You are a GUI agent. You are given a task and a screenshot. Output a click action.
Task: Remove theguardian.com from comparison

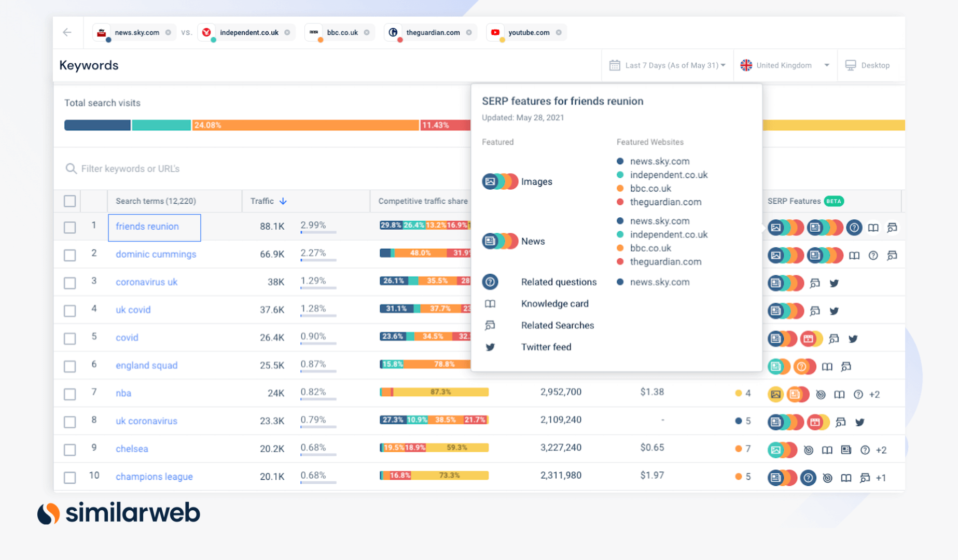point(469,32)
